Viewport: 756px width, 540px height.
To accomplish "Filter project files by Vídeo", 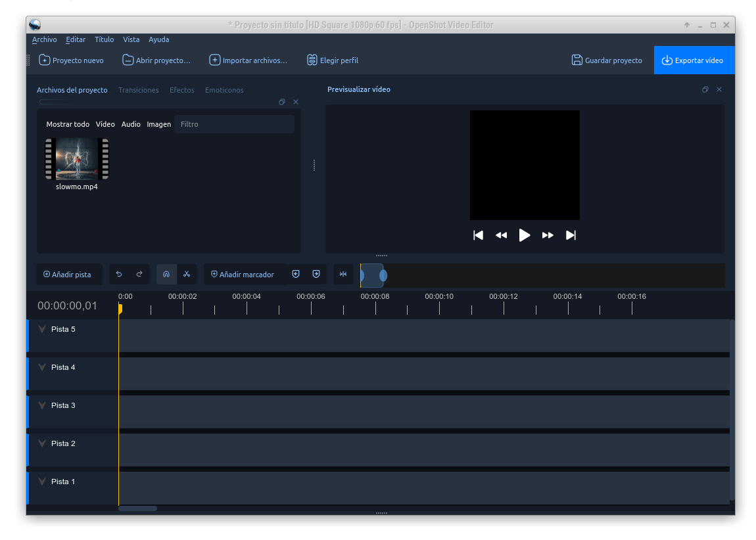I will pyautogui.click(x=105, y=124).
